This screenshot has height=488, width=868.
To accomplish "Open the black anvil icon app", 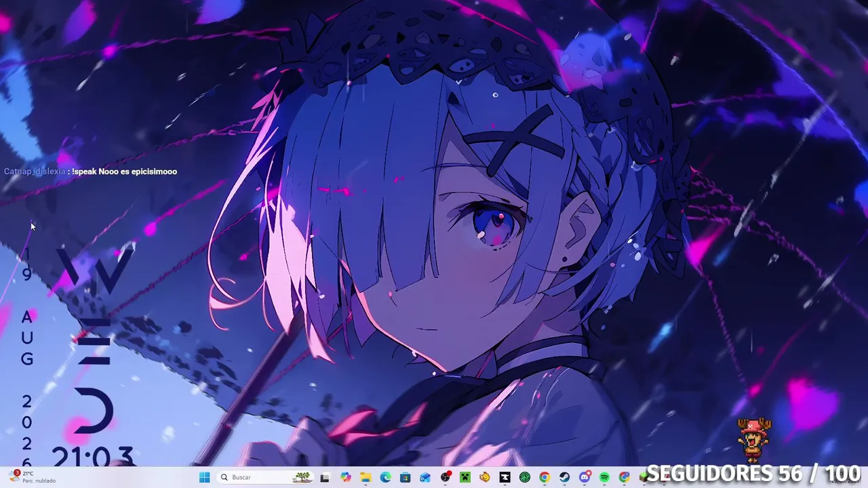I will [505, 477].
